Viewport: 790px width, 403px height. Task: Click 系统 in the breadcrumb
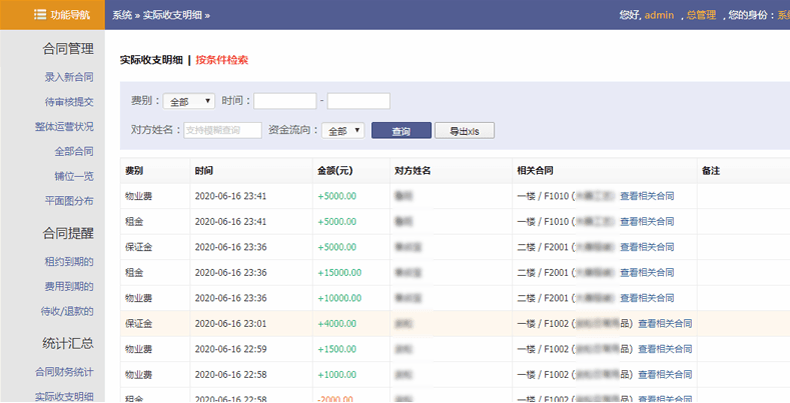pos(122,15)
